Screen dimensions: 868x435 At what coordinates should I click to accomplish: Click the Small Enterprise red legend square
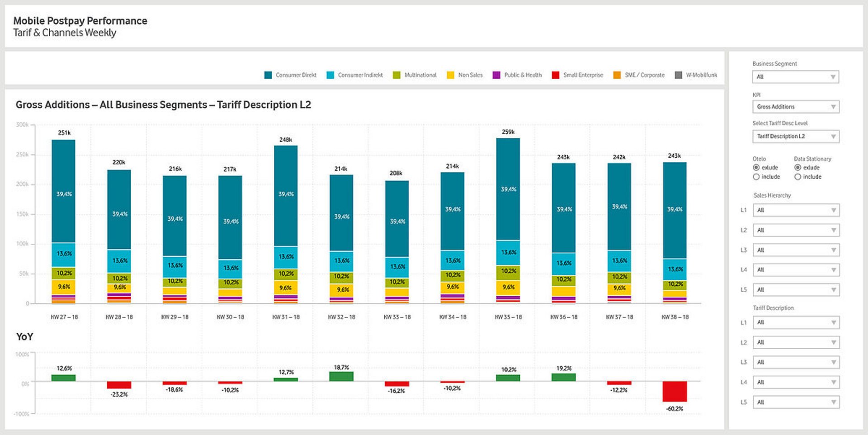(556, 75)
